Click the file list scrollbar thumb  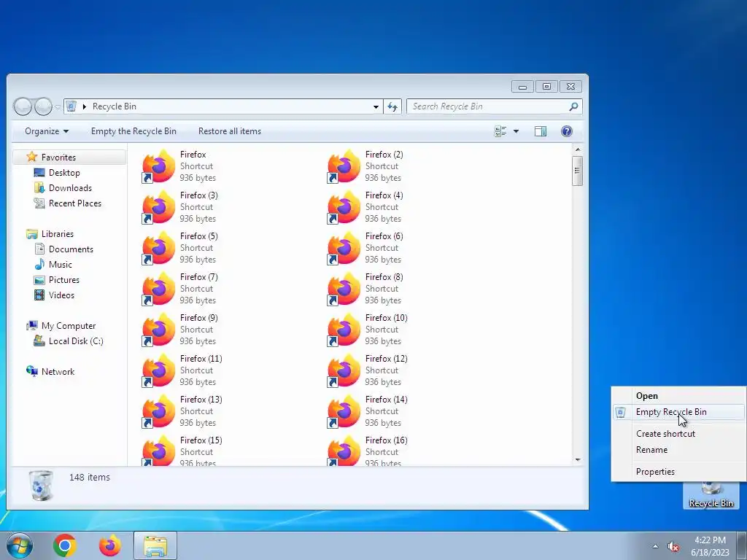click(578, 170)
